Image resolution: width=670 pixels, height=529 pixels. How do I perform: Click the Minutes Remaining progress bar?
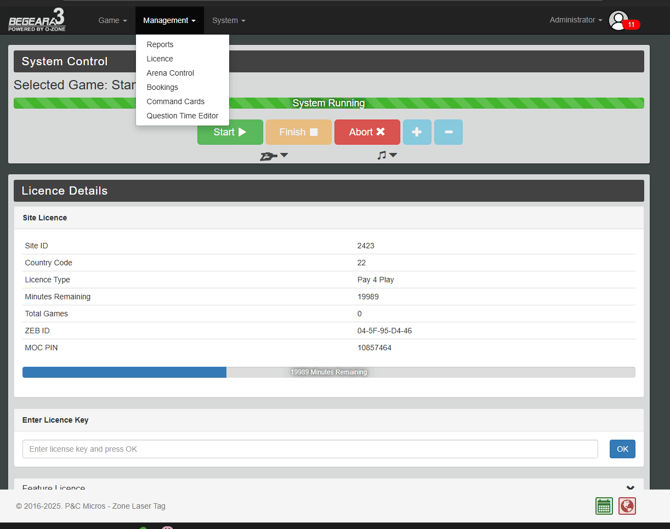point(329,372)
